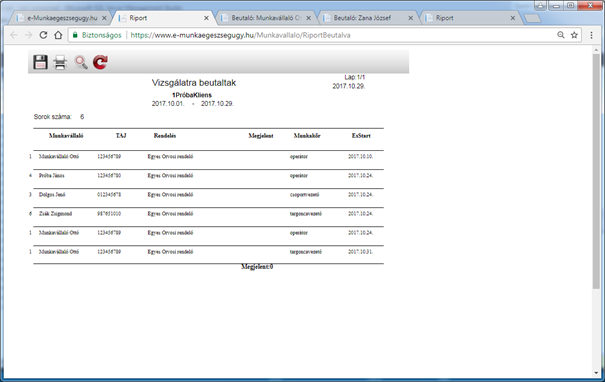This screenshot has height=382, width=605.
Task: Click the 2017.10.31. ExStart date
Action: [360, 252]
